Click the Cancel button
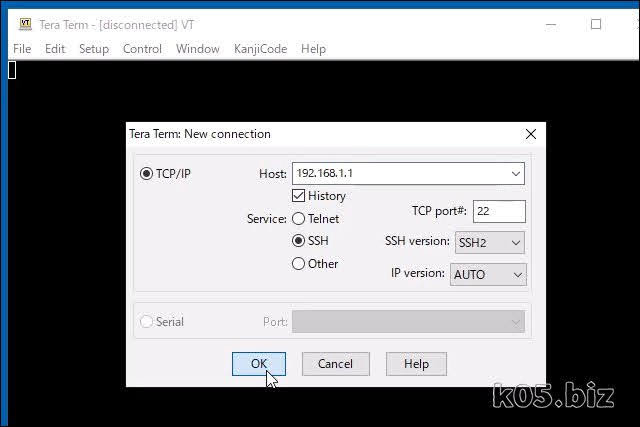Screen dimensions: 640x427 (336, 364)
